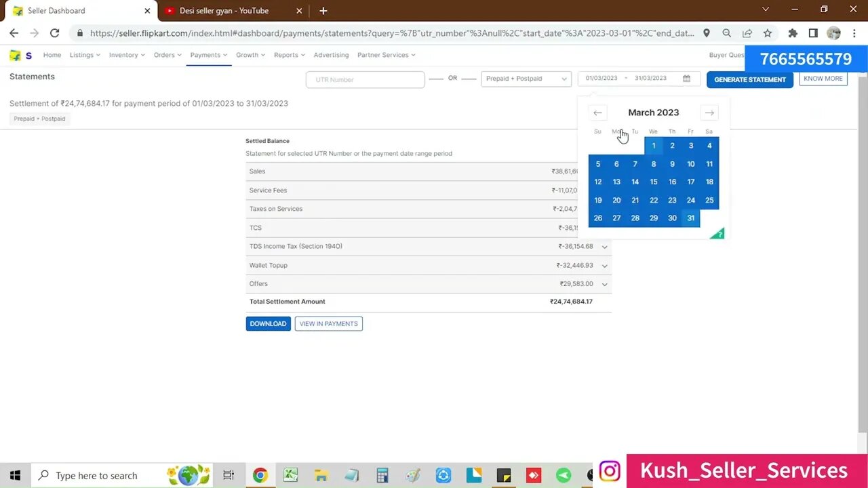Expand the Growth menu

(x=251, y=56)
